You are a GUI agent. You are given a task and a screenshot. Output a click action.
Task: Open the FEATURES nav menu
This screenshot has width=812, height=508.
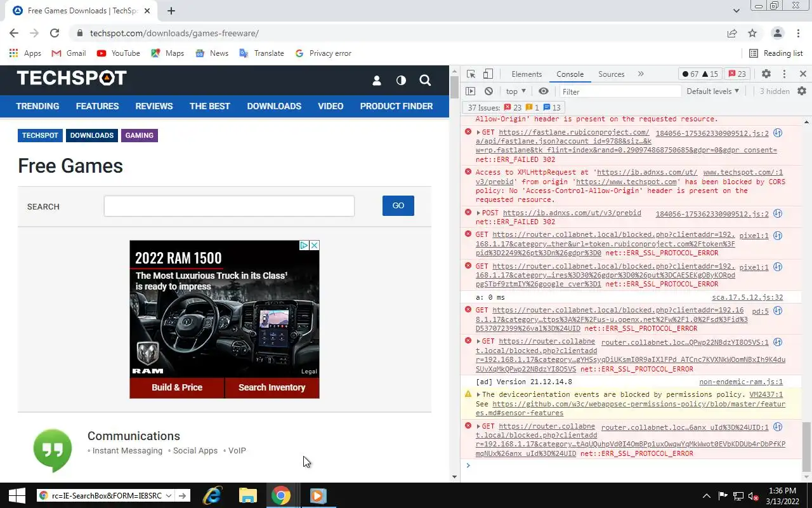point(97,106)
